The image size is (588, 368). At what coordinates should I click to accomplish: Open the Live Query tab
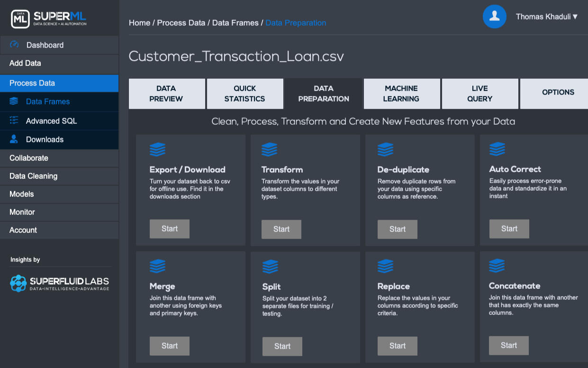coord(479,93)
